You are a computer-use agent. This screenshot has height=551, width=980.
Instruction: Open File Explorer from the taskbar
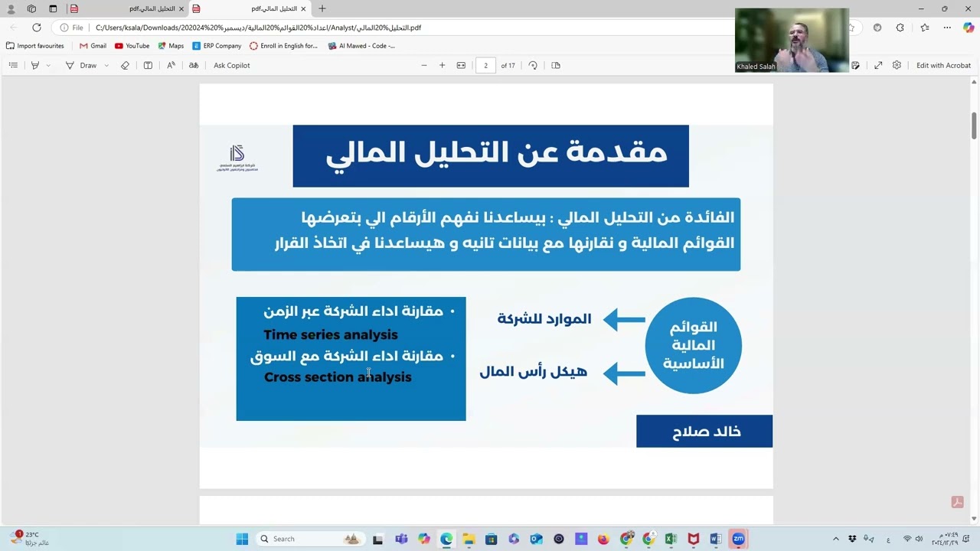tap(469, 539)
